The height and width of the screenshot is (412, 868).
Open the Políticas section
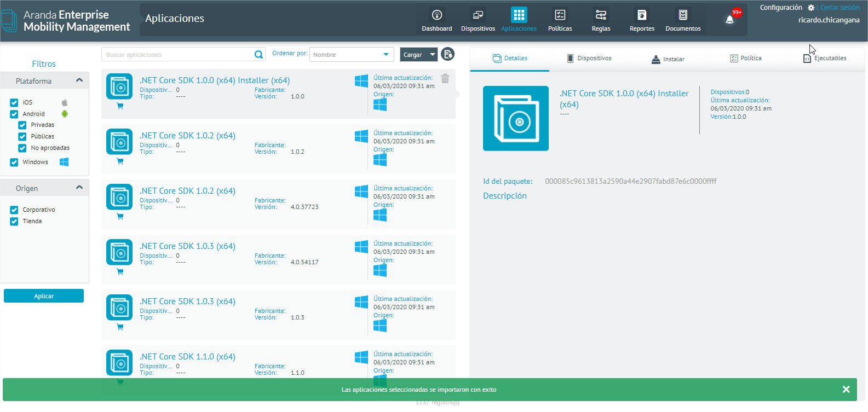coord(560,20)
